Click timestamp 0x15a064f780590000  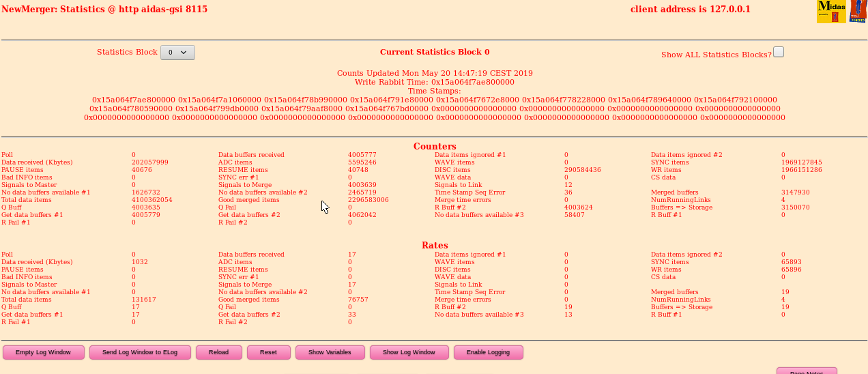(x=131, y=109)
